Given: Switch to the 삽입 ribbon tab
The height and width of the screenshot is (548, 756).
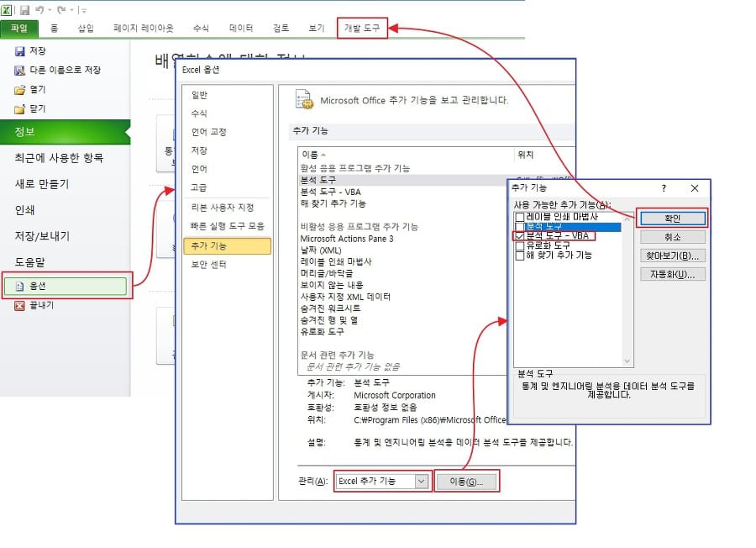Looking at the screenshot, I should 86,29.
